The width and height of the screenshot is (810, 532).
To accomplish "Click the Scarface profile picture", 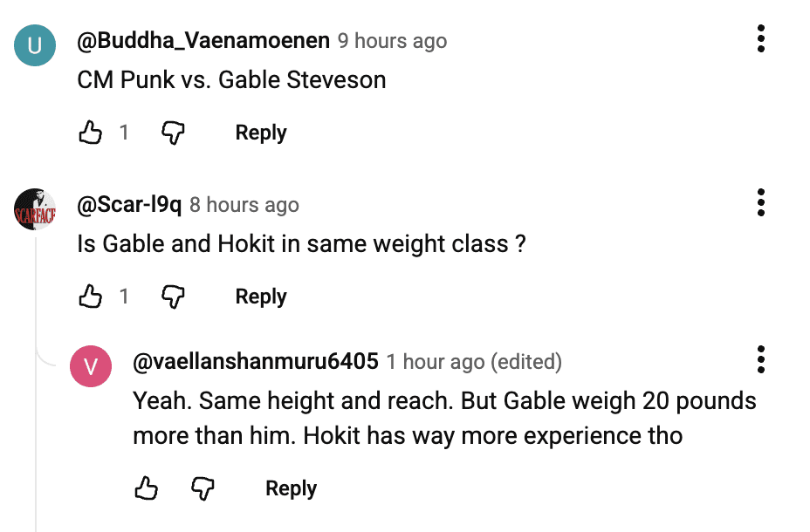I will click(x=35, y=210).
